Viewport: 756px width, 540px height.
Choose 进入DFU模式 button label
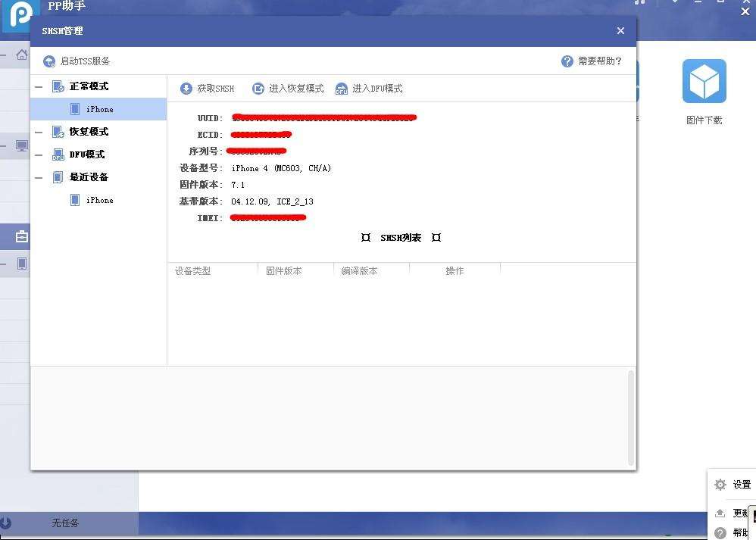pyautogui.click(x=377, y=89)
